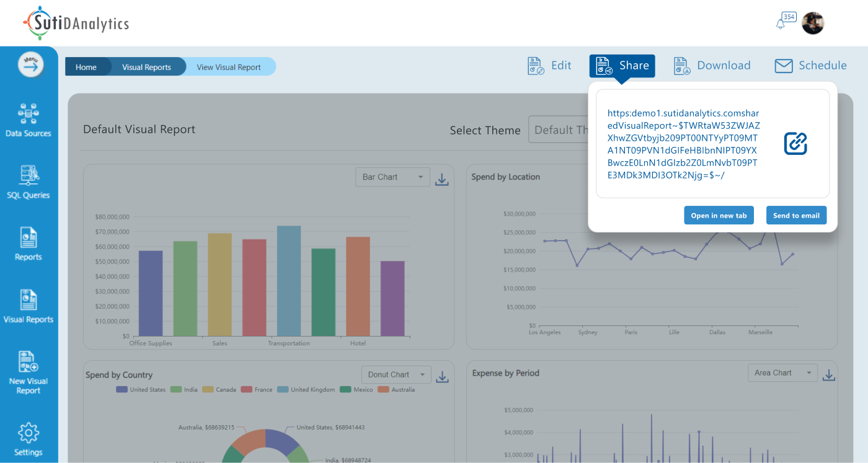Go to SQL Queries in sidebar
The height and width of the screenshot is (463, 868).
[x=29, y=182]
